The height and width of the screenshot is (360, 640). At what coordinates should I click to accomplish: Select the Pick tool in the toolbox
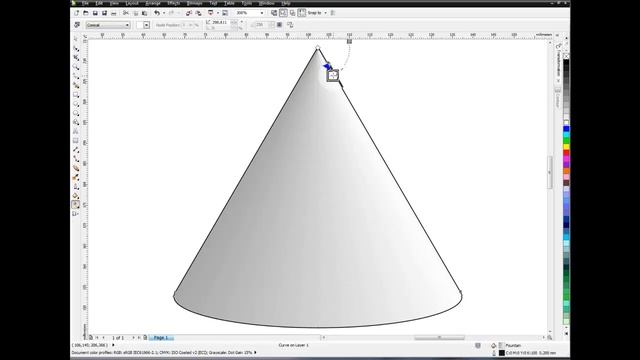(x=76, y=39)
